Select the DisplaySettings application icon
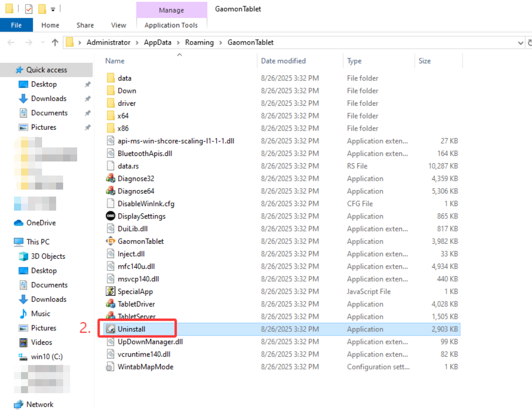 click(110, 216)
